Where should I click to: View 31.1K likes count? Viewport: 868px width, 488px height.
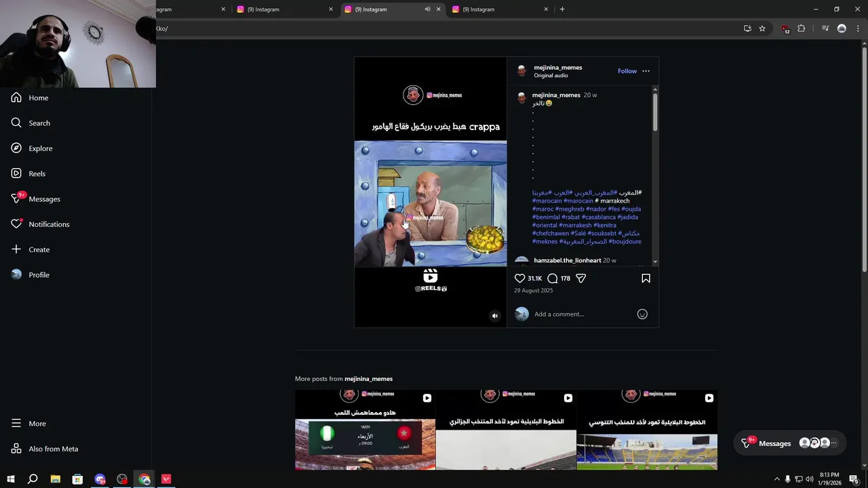(x=535, y=279)
